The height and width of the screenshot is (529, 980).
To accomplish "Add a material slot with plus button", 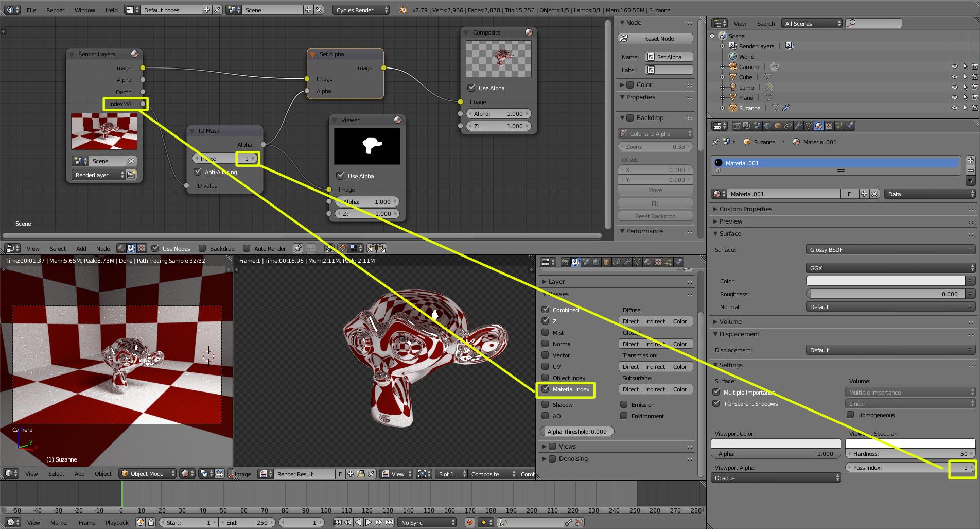I will (971, 160).
